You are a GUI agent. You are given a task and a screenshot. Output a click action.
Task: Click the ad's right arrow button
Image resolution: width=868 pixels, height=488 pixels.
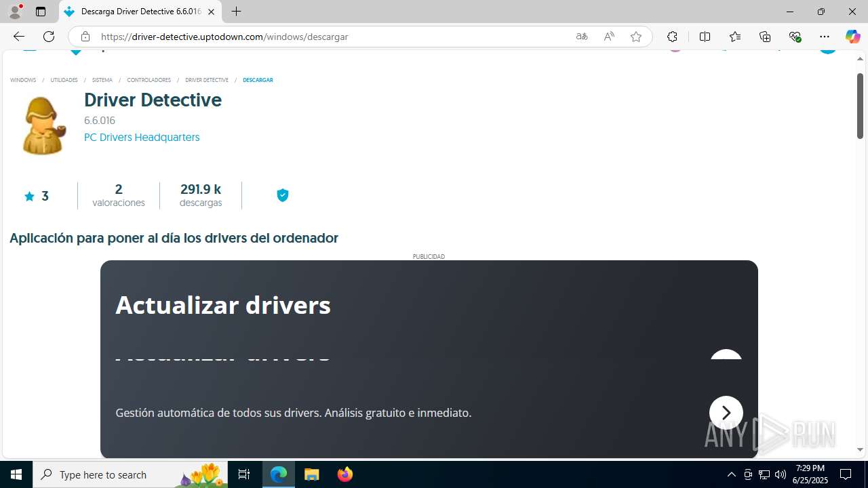pyautogui.click(x=726, y=413)
